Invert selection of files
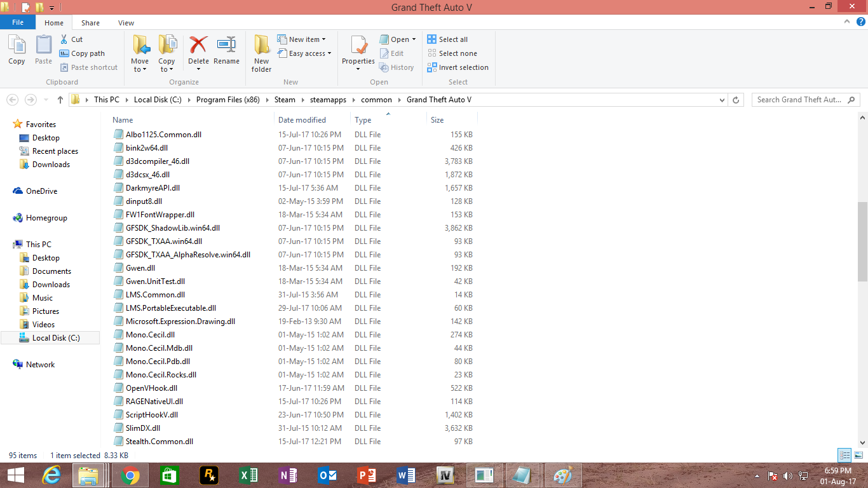868x488 pixels. tap(458, 67)
